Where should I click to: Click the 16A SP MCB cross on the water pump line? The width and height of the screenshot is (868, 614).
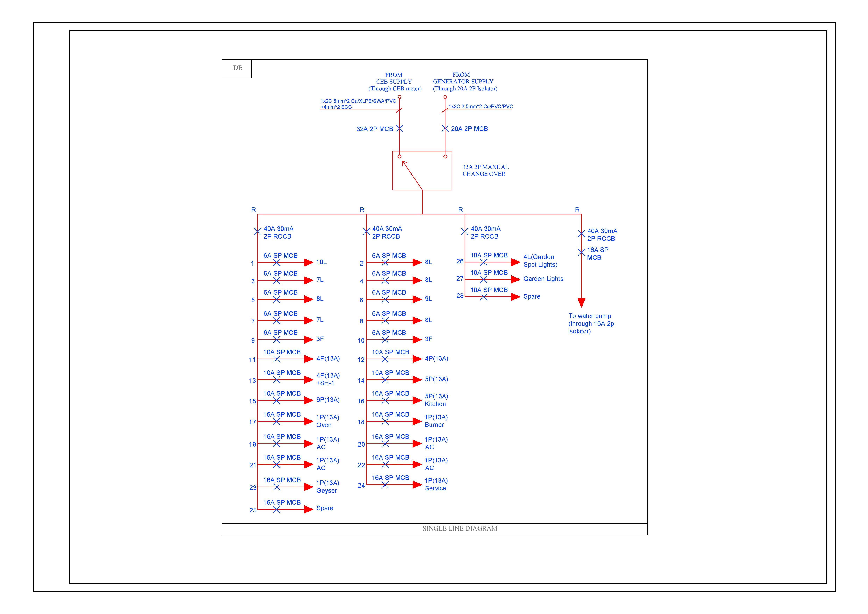[x=582, y=252]
